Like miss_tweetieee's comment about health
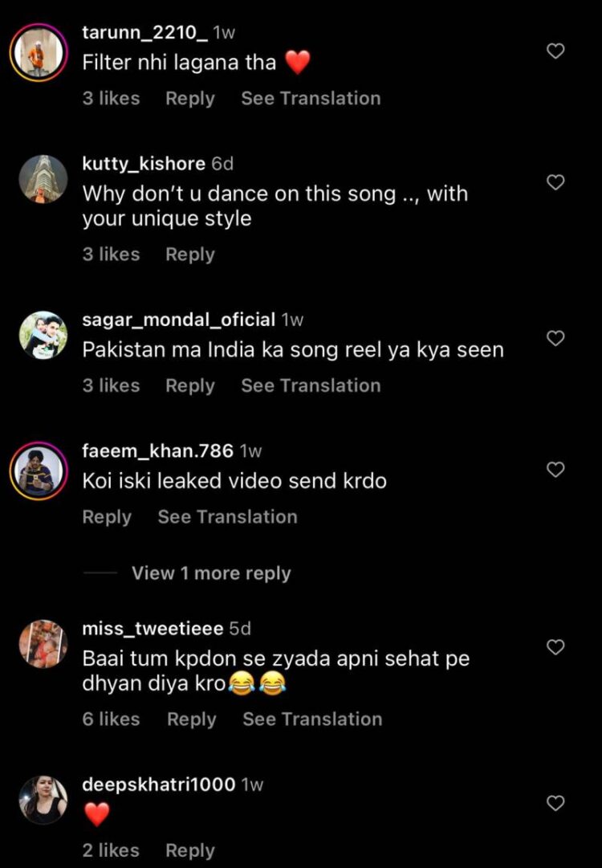 point(555,647)
